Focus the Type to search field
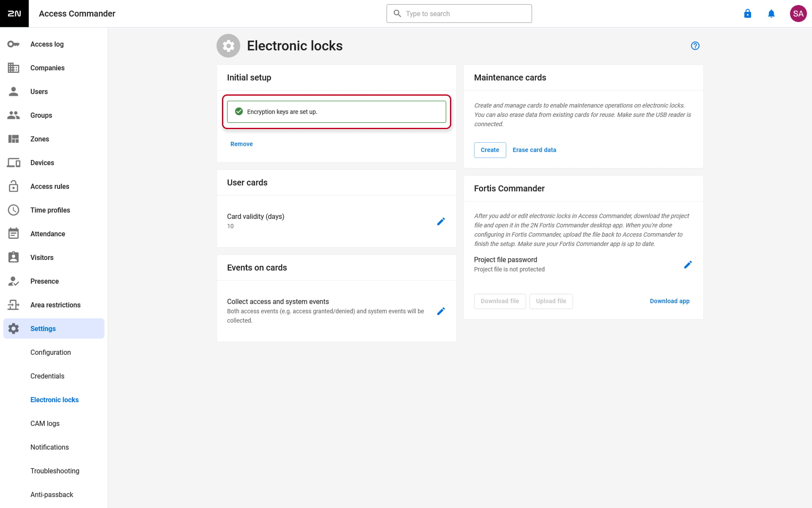The image size is (812, 508). coord(459,14)
